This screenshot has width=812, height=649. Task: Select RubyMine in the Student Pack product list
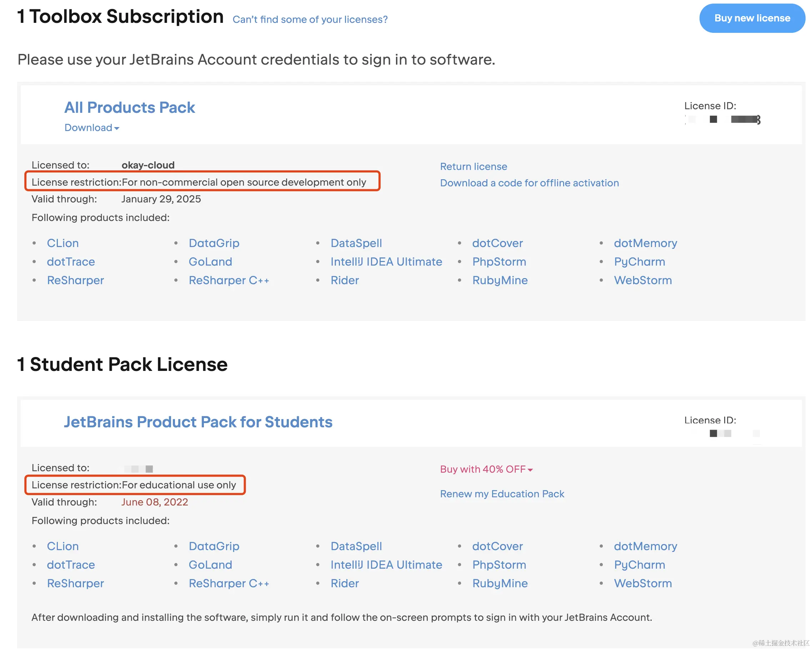click(x=500, y=583)
